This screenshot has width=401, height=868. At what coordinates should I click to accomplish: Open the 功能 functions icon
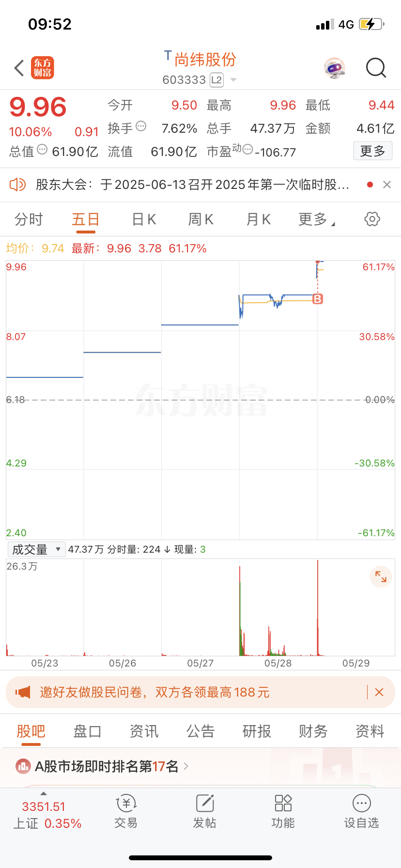[283, 812]
